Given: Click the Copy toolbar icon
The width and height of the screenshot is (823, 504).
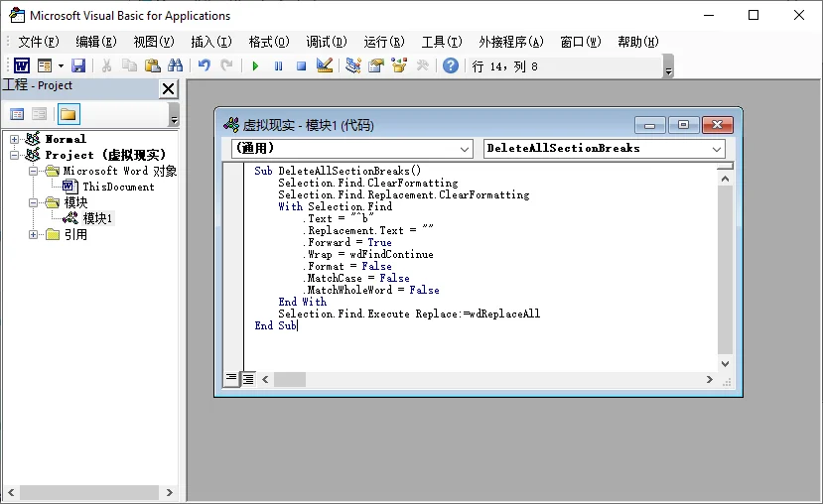Looking at the screenshot, I should click(129, 66).
